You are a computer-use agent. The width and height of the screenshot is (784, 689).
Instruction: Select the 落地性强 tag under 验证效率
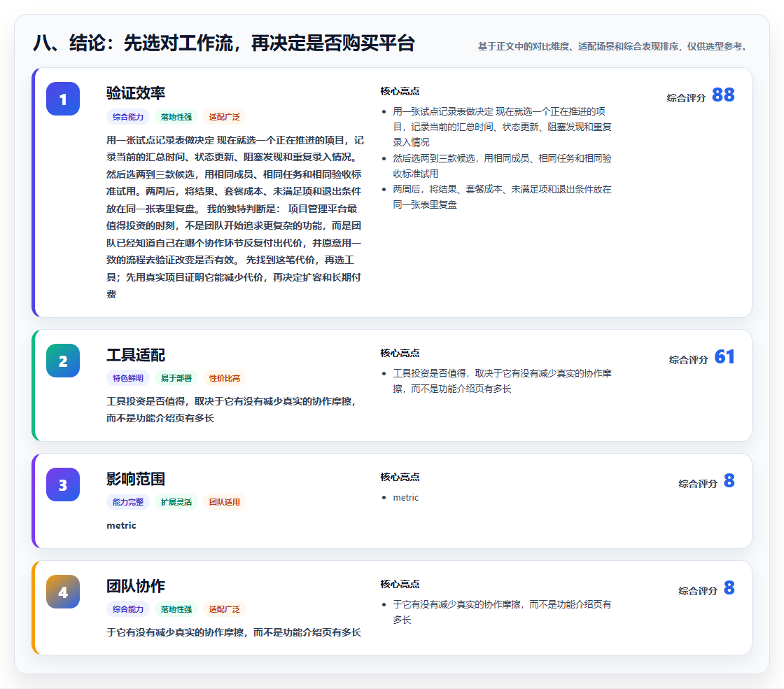(176, 117)
